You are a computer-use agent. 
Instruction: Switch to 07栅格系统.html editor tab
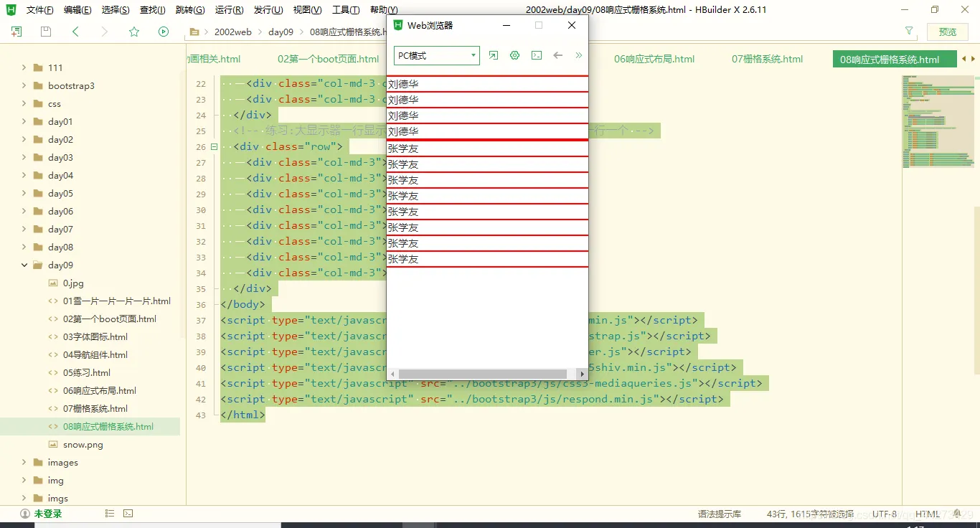[x=767, y=59]
